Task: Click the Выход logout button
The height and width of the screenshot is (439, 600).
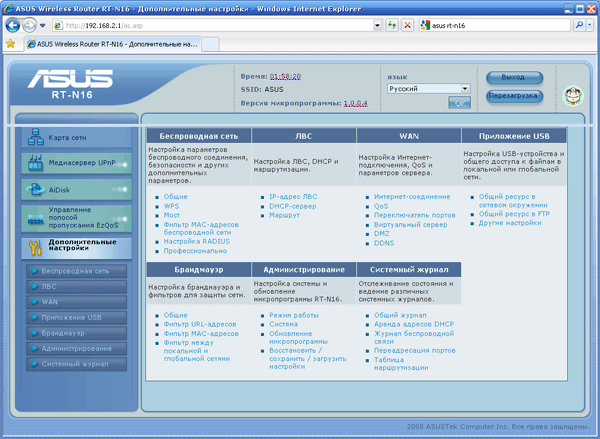Action: (513, 77)
